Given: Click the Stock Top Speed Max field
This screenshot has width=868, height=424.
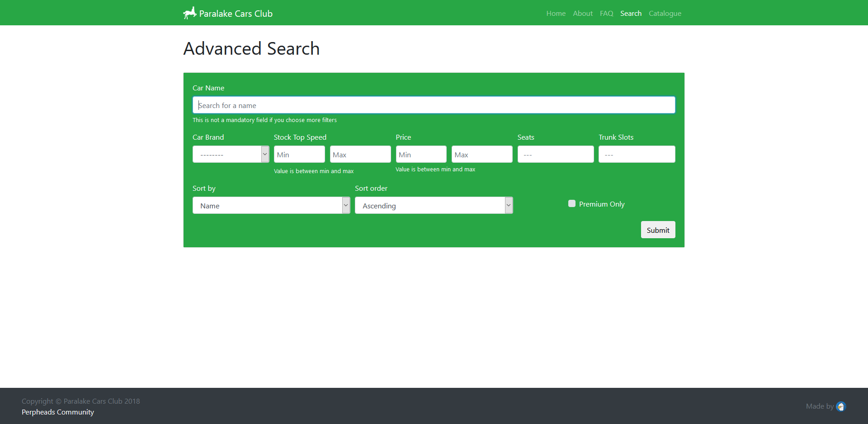Looking at the screenshot, I should tap(360, 154).
